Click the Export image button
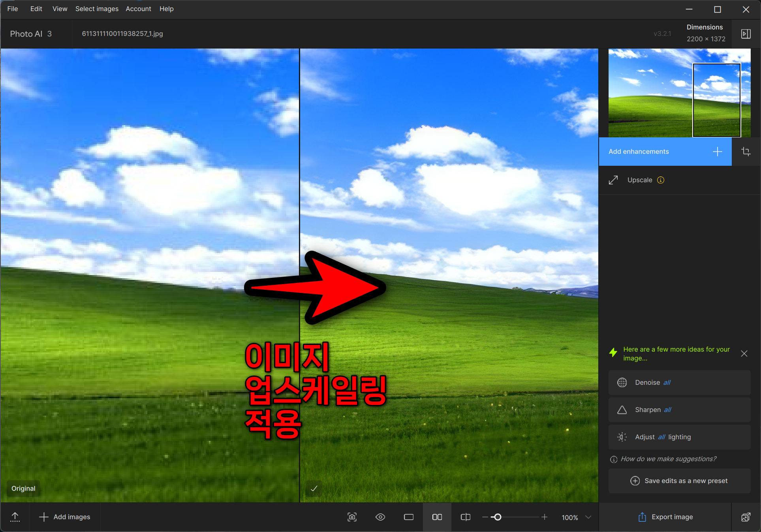761x532 pixels. pyautogui.click(x=665, y=517)
